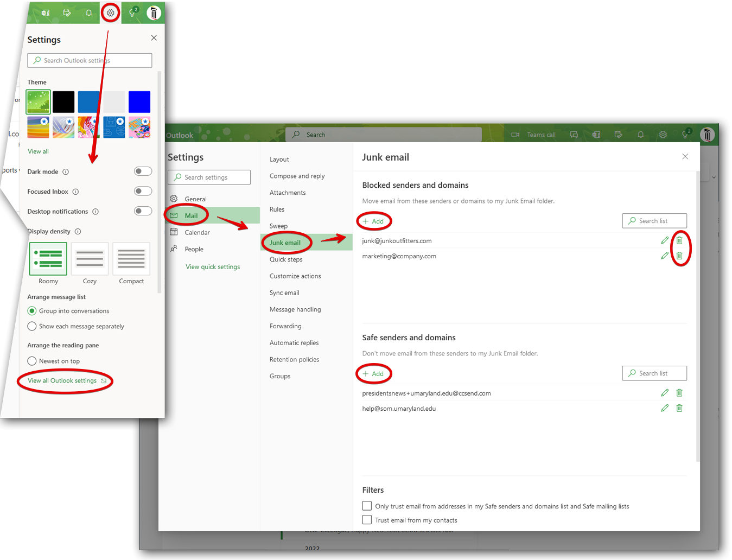Edit the marketing@company.com blocked entry
Viewport: 732px width, 560px height.
coord(665,256)
